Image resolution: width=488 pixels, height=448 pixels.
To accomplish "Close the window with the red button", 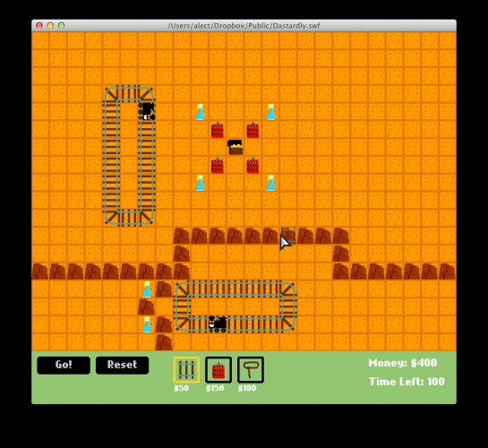I will coord(39,25).
